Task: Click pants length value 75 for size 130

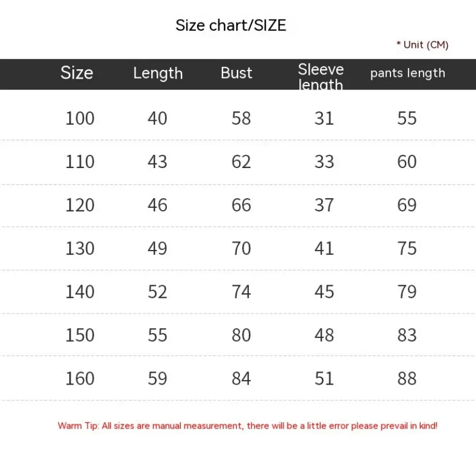Action: coord(407,248)
